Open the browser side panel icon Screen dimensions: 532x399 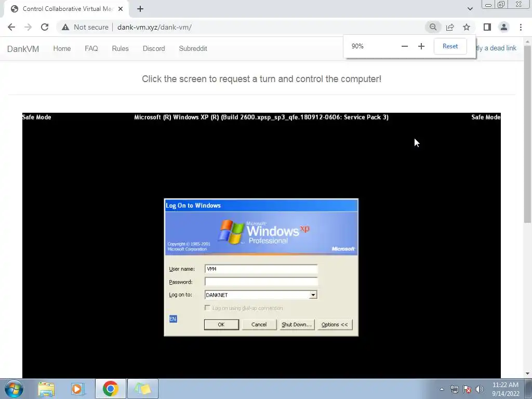(x=487, y=27)
